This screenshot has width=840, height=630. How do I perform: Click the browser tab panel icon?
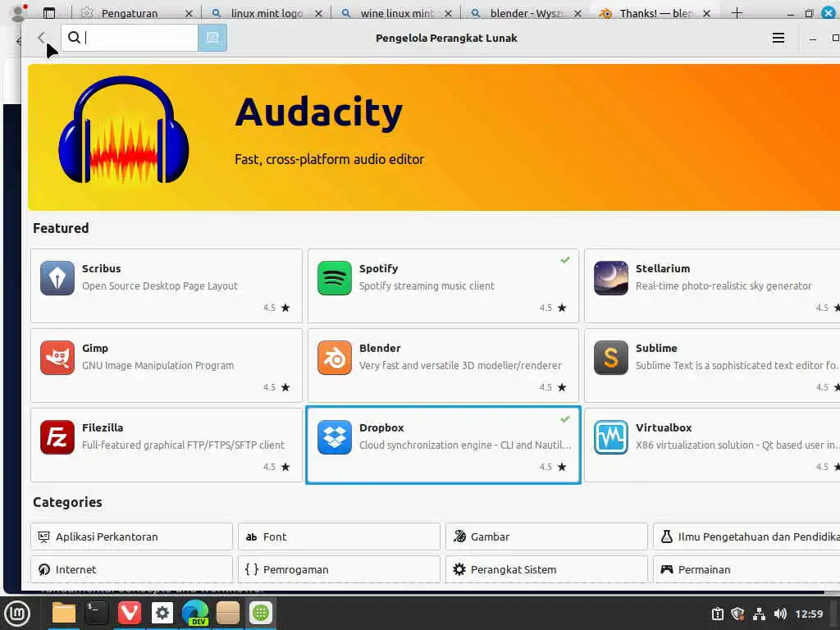pos(48,12)
